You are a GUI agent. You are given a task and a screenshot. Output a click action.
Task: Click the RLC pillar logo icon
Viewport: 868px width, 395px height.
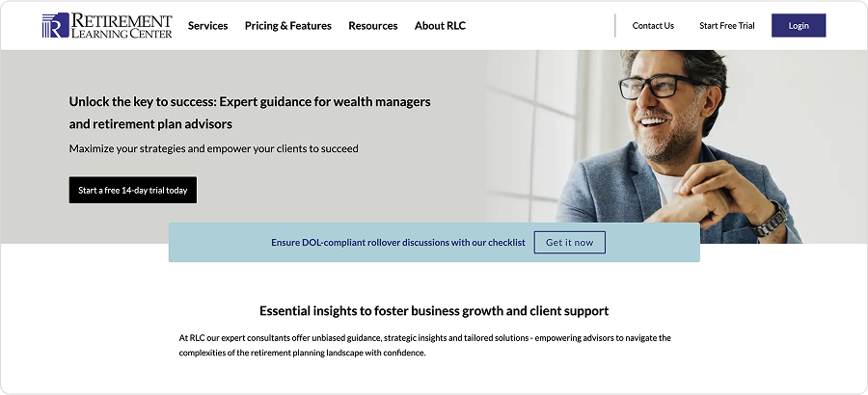[55, 25]
